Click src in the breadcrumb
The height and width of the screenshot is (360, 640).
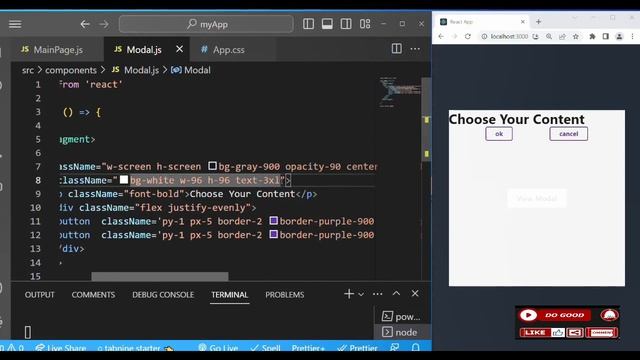click(28, 70)
